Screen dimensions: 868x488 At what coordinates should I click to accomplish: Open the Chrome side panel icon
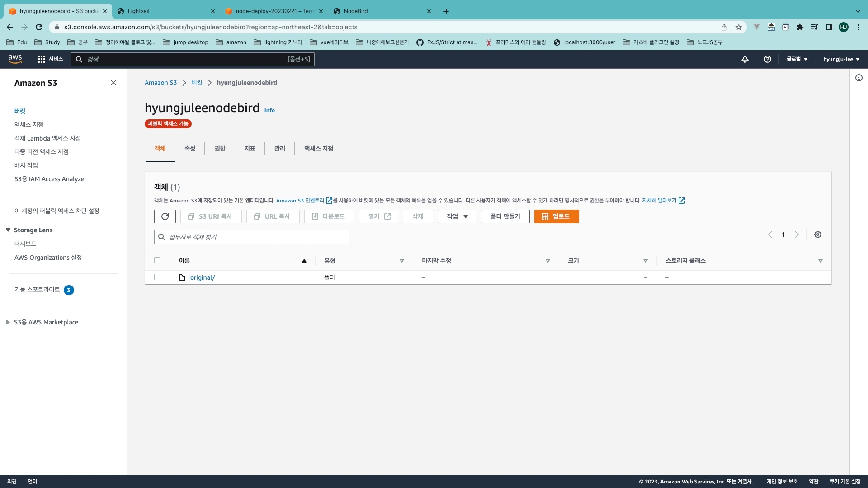(x=829, y=27)
